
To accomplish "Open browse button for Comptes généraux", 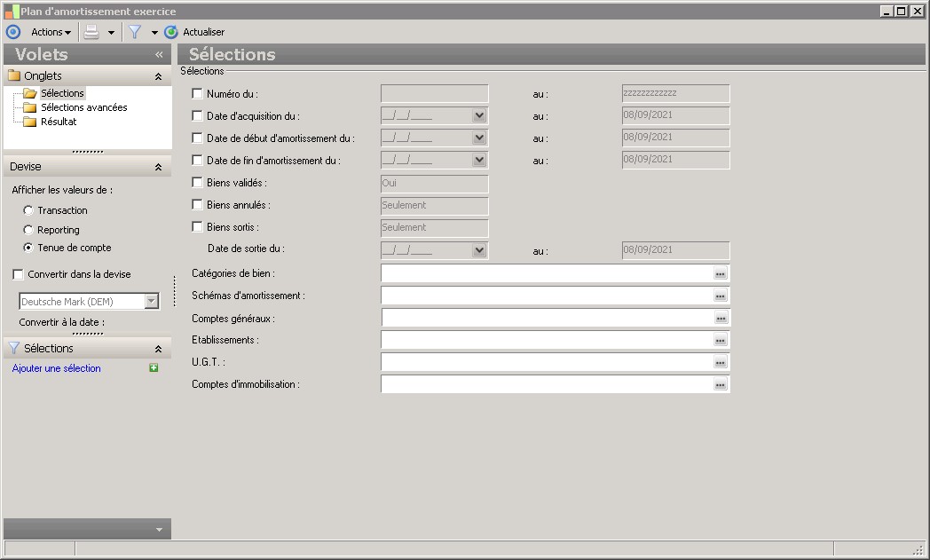I will tap(721, 318).
